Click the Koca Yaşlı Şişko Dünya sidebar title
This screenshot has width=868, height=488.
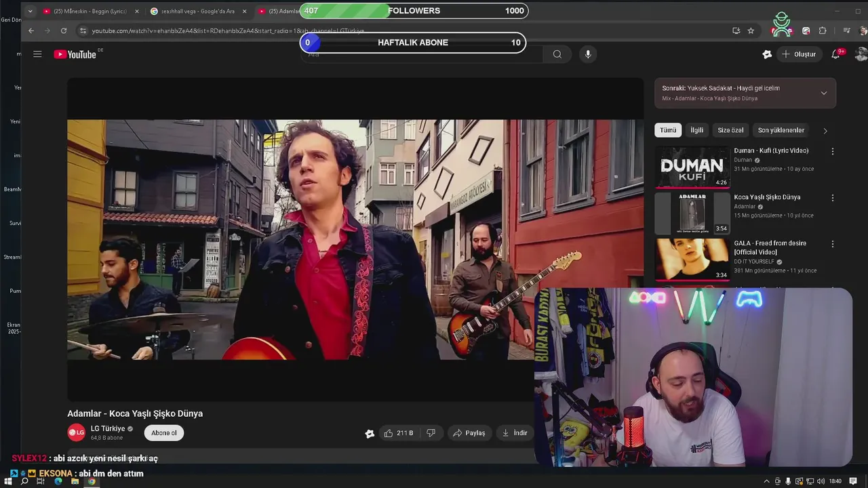[767, 197]
